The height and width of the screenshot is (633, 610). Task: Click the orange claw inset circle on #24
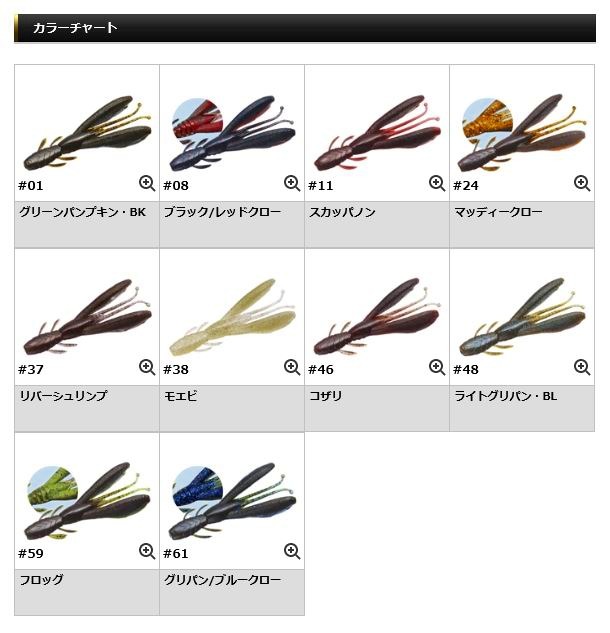click(x=488, y=120)
